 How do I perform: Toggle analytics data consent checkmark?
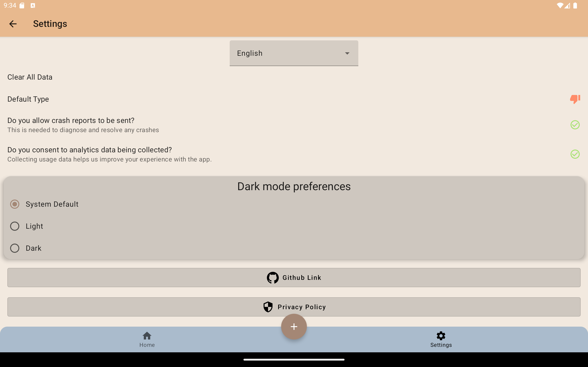point(575,154)
